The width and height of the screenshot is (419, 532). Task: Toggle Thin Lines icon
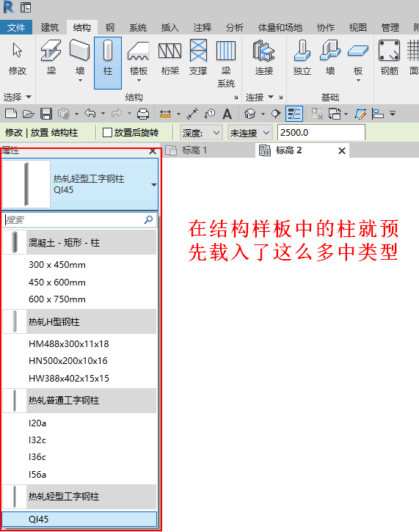294,114
